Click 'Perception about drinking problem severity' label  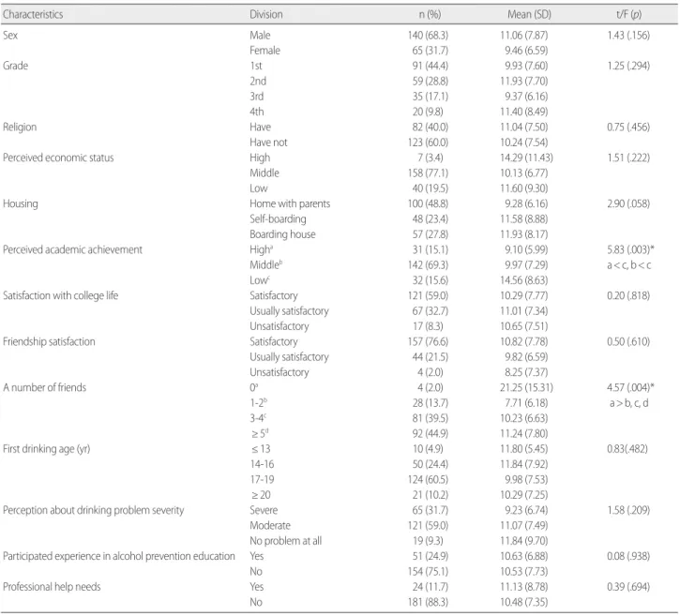(x=93, y=510)
